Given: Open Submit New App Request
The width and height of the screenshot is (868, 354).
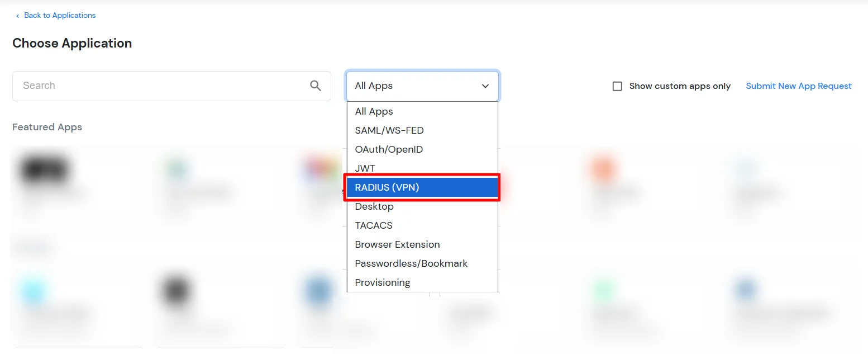Looking at the screenshot, I should tap(798, 86).
